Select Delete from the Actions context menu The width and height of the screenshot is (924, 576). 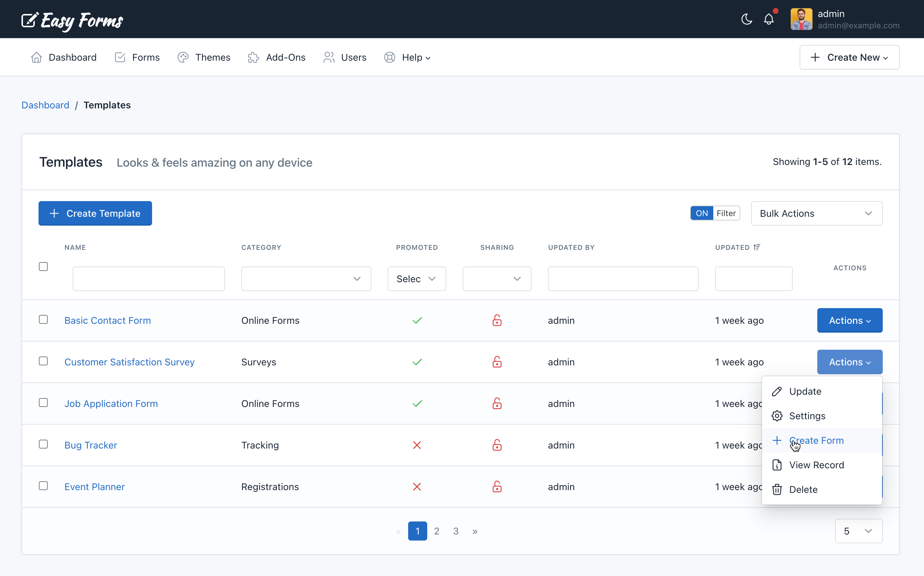click(803, 489)
